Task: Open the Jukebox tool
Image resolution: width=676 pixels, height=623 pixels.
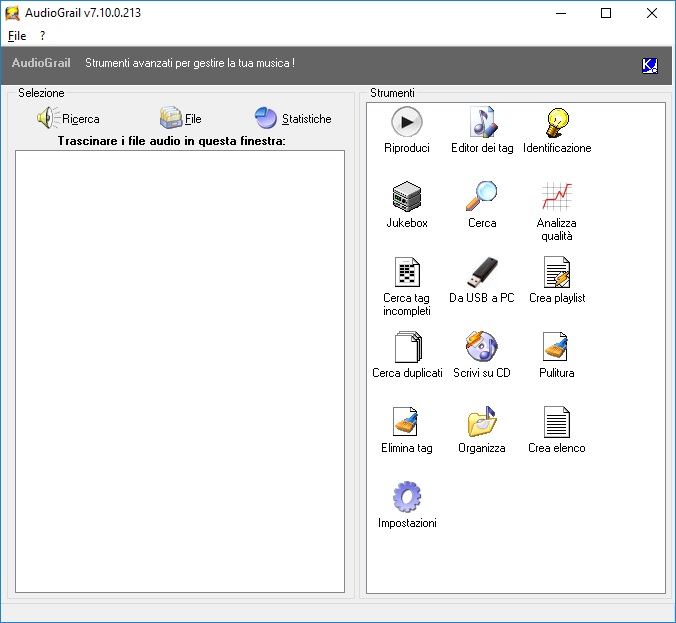Action: tap(407, 204)
